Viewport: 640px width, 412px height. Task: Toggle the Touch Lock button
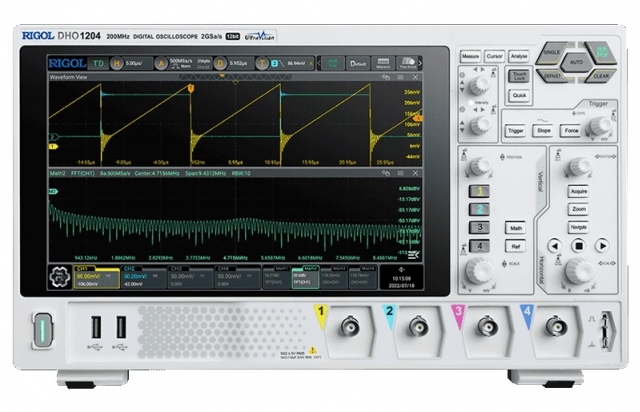(x=519, y=76)
